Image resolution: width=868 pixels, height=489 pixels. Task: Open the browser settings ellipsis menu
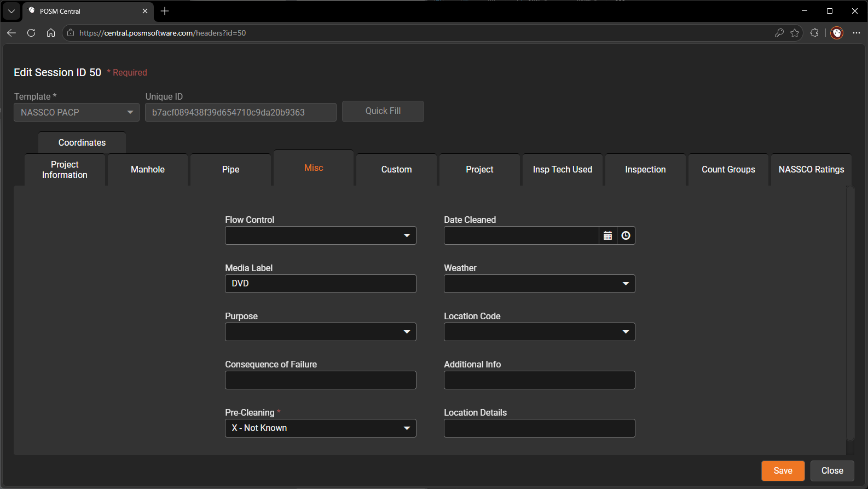857,33
